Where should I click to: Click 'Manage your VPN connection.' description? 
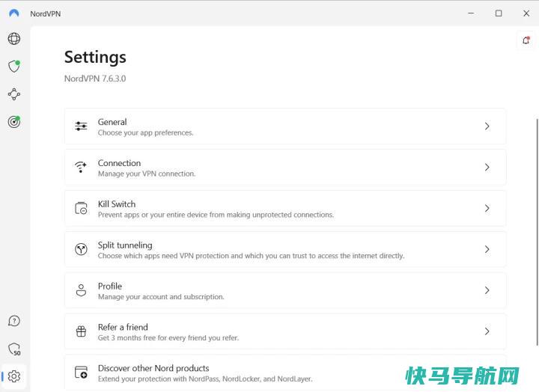pyautogui.click(x=147, y=174)
